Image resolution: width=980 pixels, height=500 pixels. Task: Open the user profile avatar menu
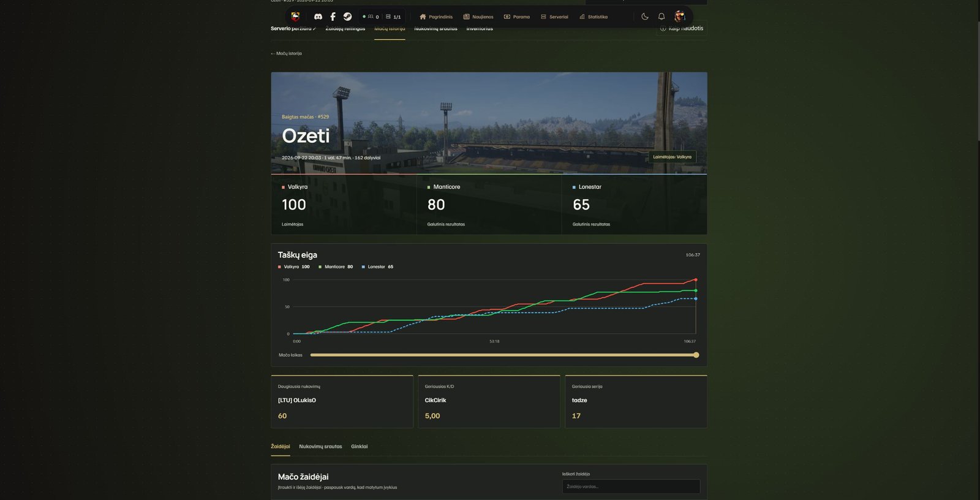click(x=679, y=17)
